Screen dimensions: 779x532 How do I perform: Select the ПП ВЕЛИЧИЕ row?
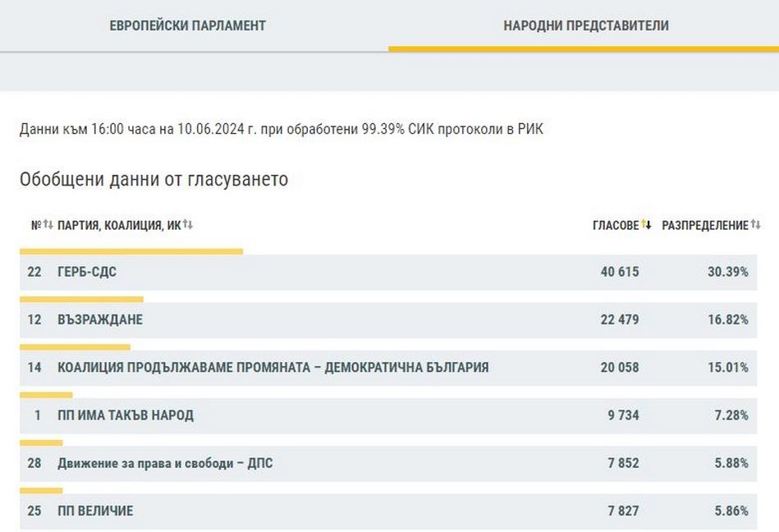point(95,511)
